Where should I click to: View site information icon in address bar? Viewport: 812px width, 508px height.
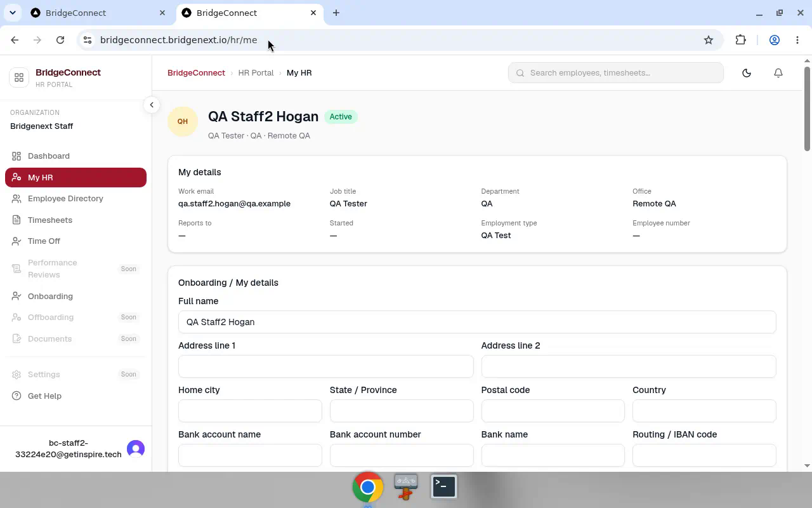(88, 40)
